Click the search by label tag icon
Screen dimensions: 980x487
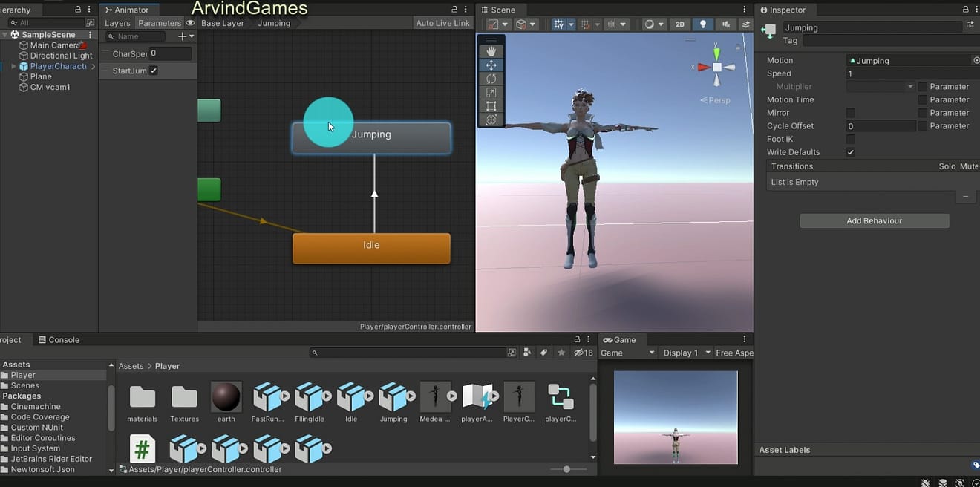pyautogui.click(x=543, y=353)
